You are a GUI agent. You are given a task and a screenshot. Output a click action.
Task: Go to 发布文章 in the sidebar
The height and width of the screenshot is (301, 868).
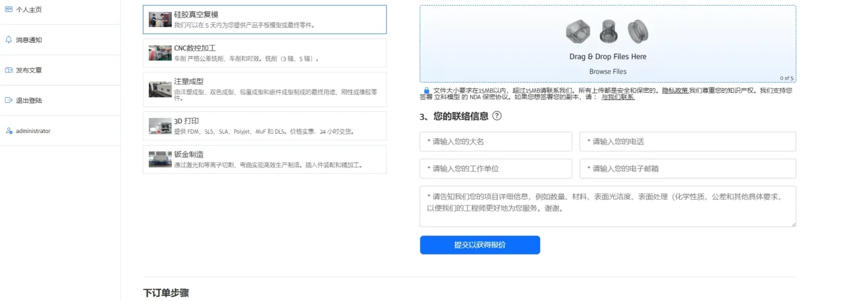[60, 70]
